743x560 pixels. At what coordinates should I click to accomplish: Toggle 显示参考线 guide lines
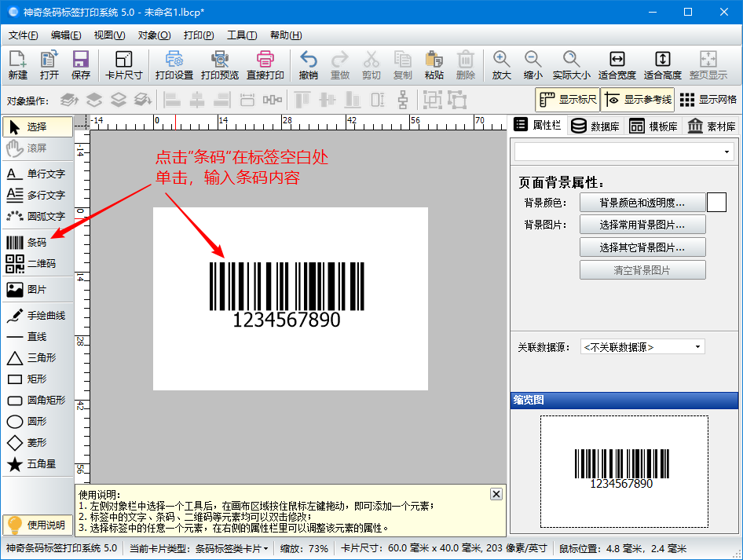[638, 100]
